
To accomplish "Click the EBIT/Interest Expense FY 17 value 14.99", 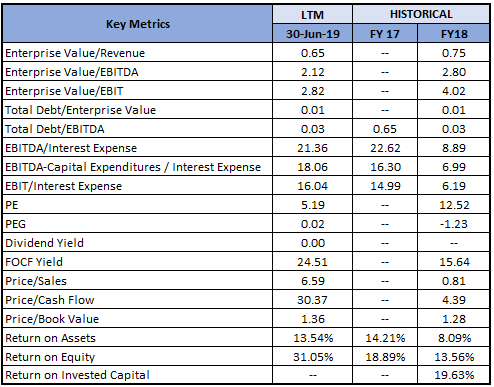I will point(385,186).
